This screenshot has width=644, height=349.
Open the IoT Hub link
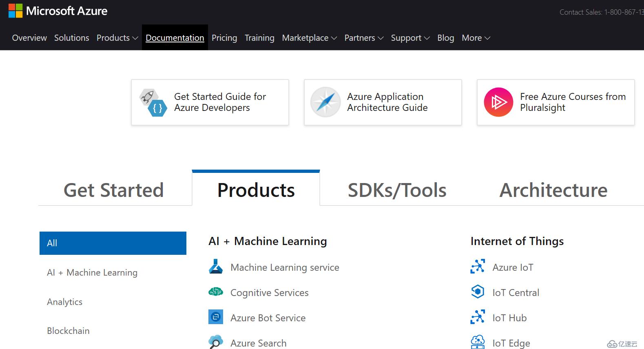[509, 318]
